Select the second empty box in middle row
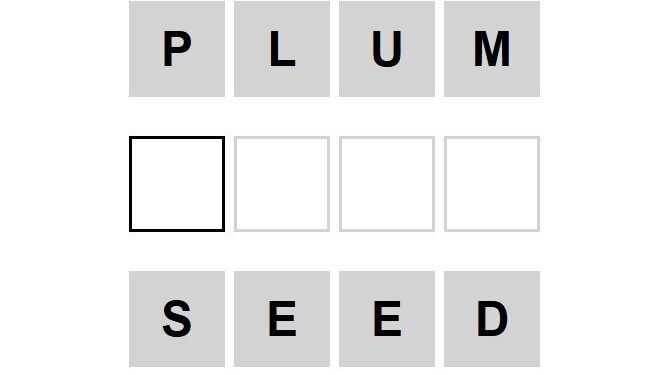661x375 pixels. click(x=282, y=184)
